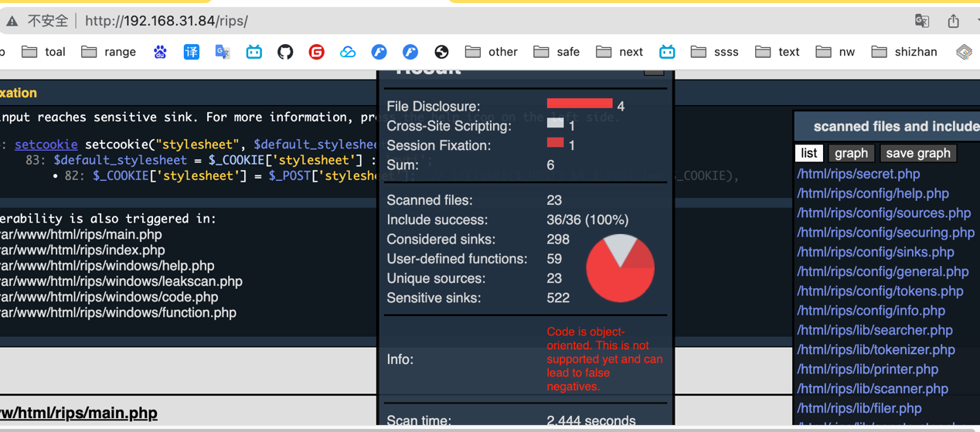980x432 pixels.
Task: Open the range bookmarks folder
Action: [x=109, y=52]
